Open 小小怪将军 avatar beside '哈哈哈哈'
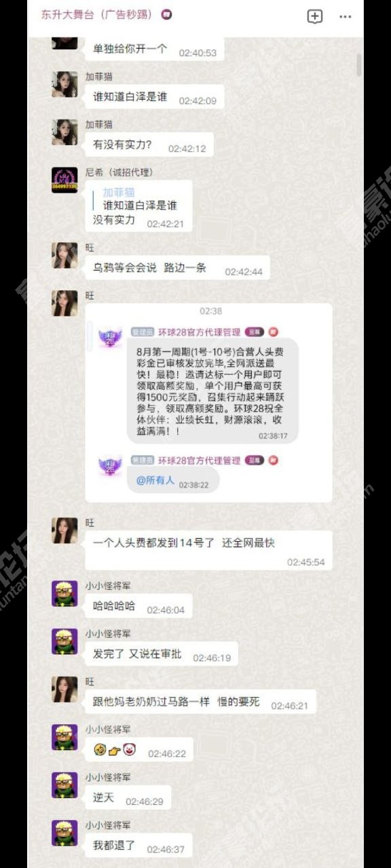Screen dimensions: 391x868 pos(64,593)
